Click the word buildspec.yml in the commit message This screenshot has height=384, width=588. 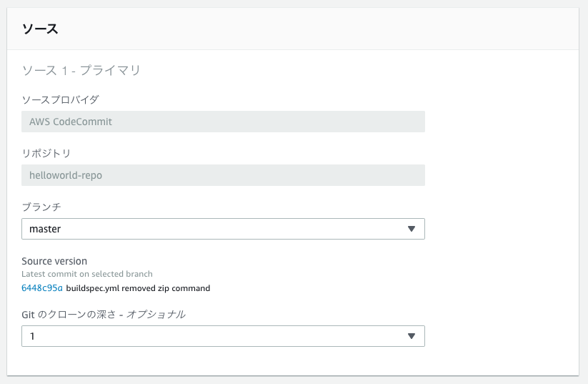(92, 288)
